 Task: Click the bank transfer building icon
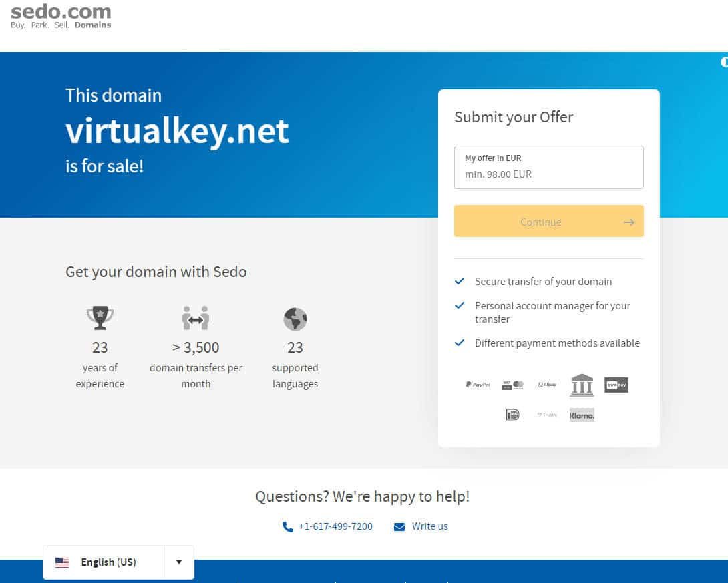tap(582, 385)
